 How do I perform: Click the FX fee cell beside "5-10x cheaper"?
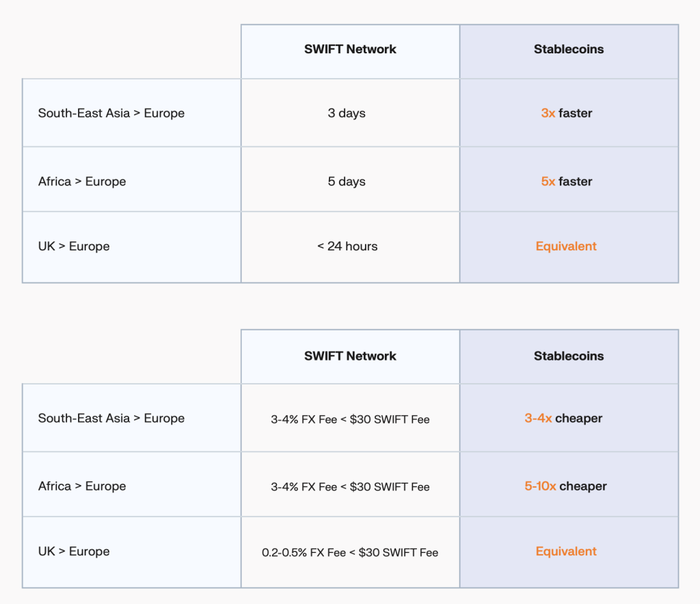coord(350,487)
